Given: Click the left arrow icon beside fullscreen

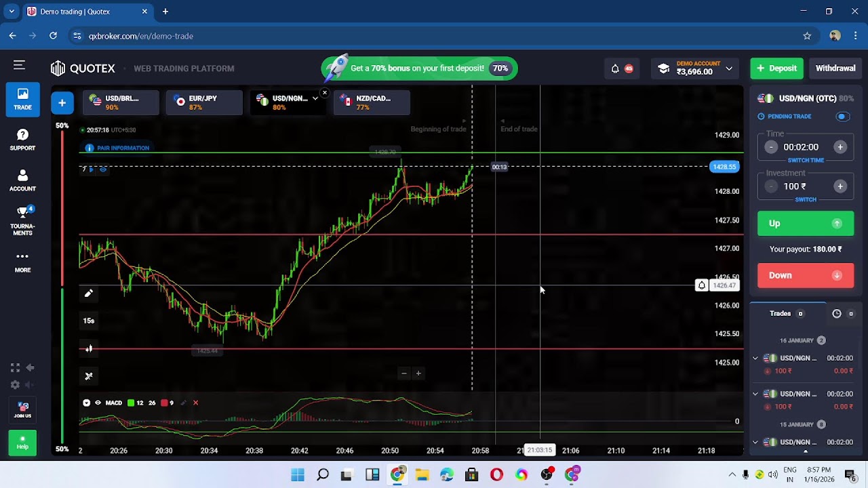Looking at the screenshot, I should point(30,367).
